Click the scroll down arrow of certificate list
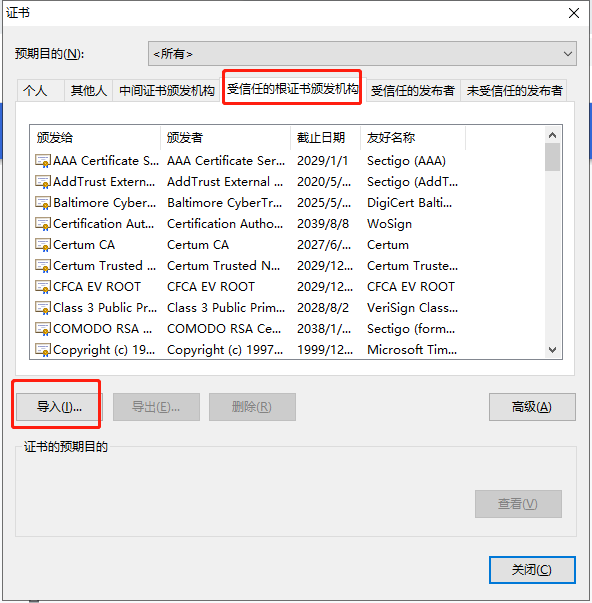Viewport: 592px width, 603px height. coord(552,350)
